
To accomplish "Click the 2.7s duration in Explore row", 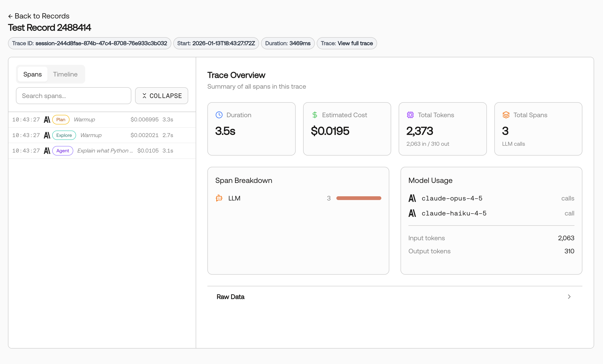I will coord(168,135).
